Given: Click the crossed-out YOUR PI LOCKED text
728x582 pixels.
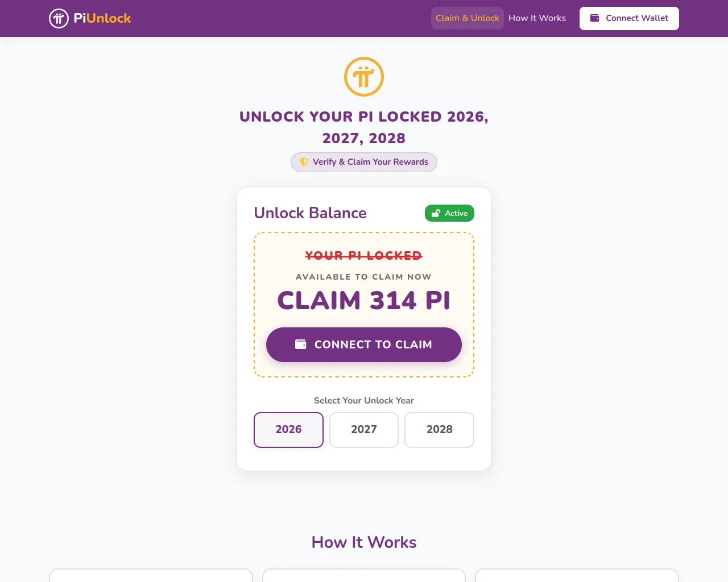Looking at the screenshot, I should 364,256.
